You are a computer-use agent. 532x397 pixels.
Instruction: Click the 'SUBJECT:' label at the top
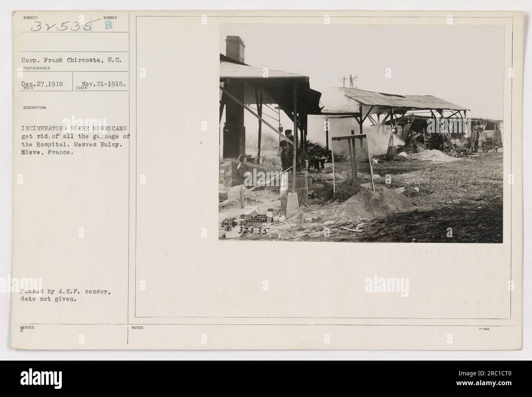[31, 18]
